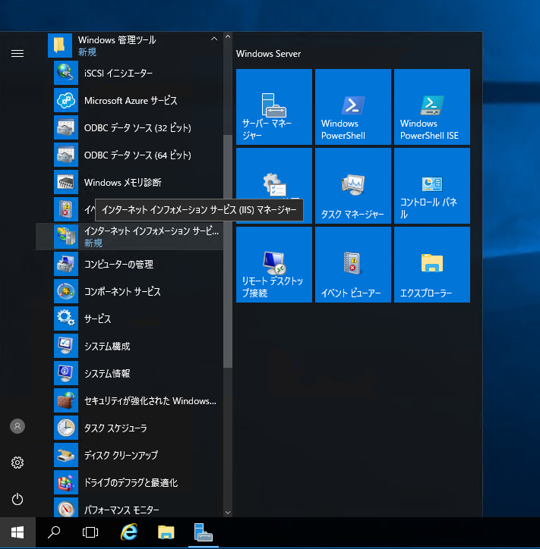540x549 pixels.
Task: Open ODBC データ ソース (32 ビット)
Action: [129, 128]
